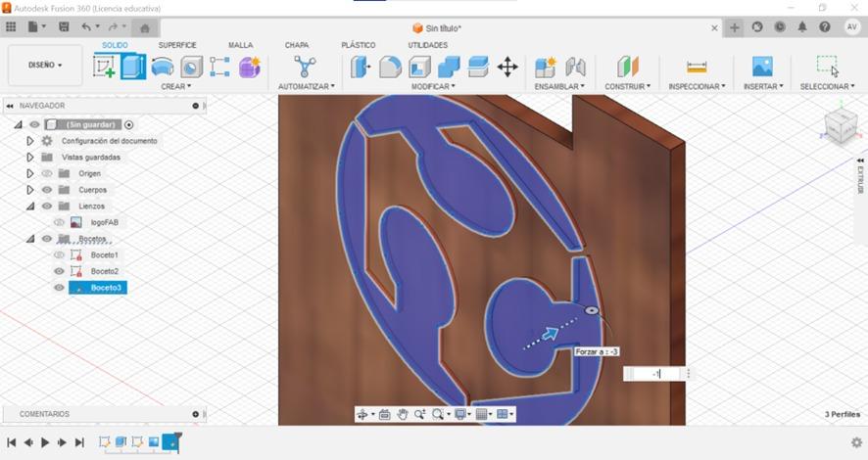Select the New Component tool
This screenshot has width=868, height=460.
click(x=546, y=67)
